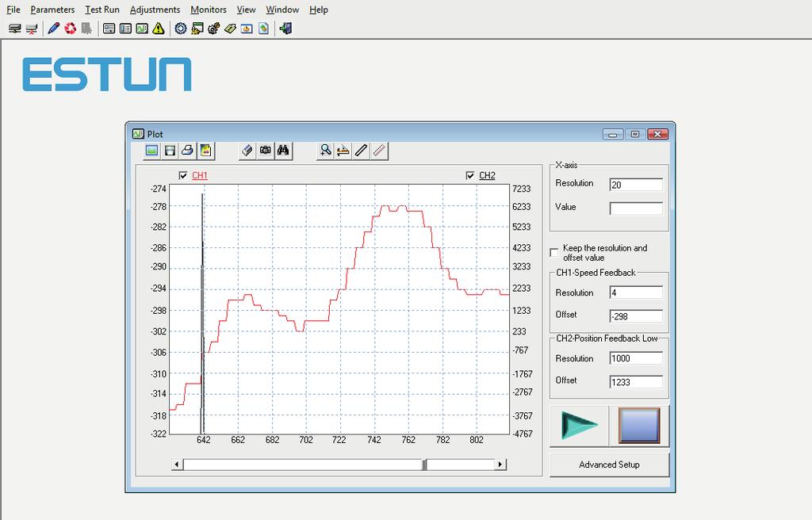812x520 pixels.
Task: Start sampling with the green play arrow
Action: (580, 426)
